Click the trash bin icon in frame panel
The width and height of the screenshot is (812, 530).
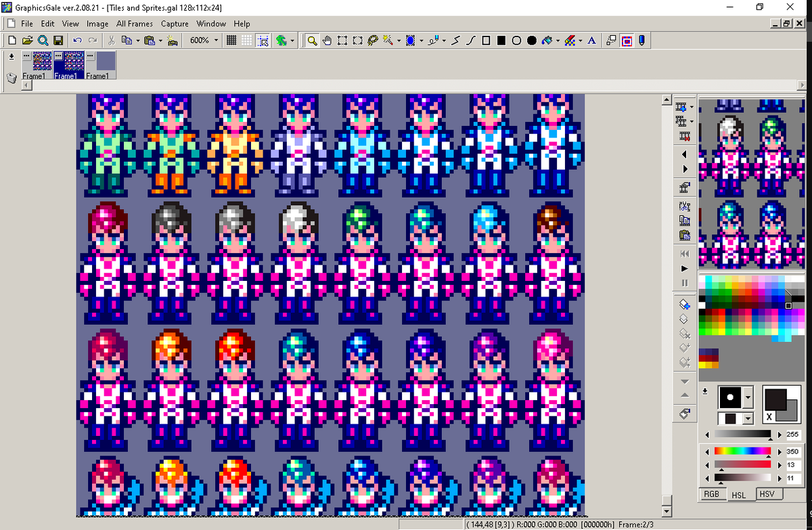[12, 78]
